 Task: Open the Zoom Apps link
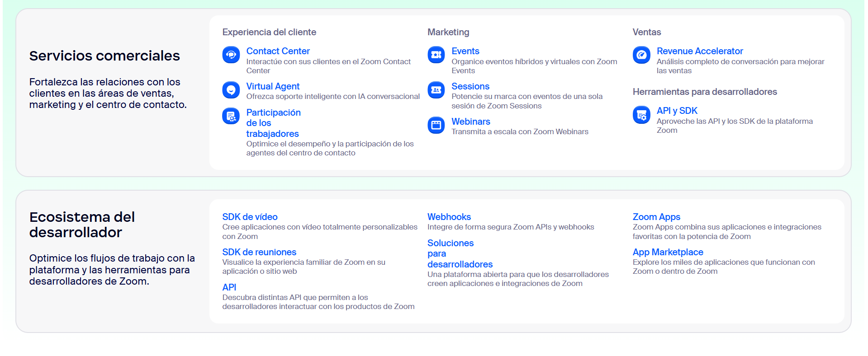(656, 217)
